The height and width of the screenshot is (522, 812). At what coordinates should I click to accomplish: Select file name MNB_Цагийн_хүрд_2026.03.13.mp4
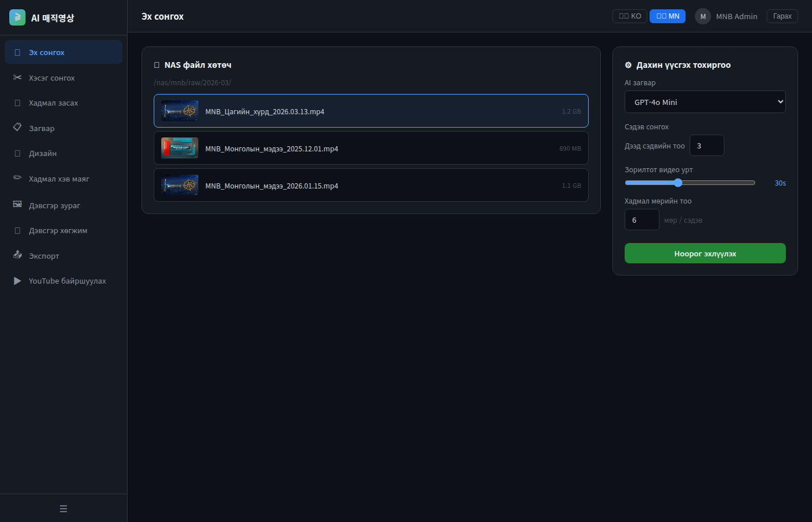click(264, 111)
